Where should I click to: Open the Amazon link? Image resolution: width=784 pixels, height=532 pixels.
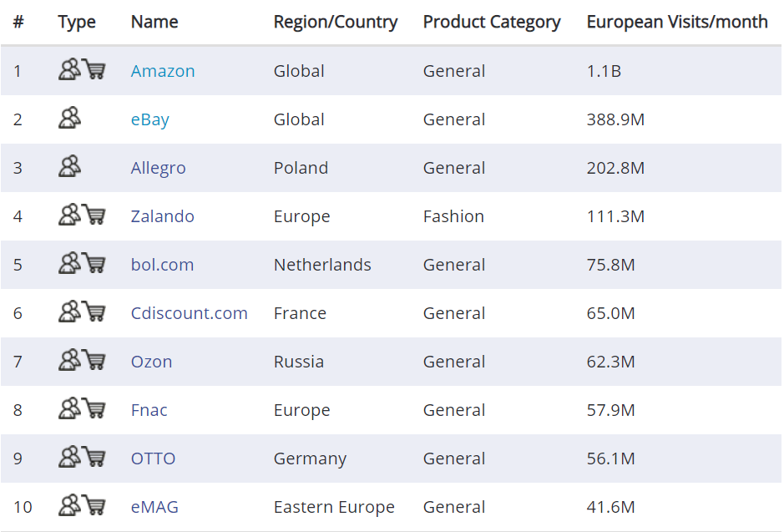click(x=163, y=71)
